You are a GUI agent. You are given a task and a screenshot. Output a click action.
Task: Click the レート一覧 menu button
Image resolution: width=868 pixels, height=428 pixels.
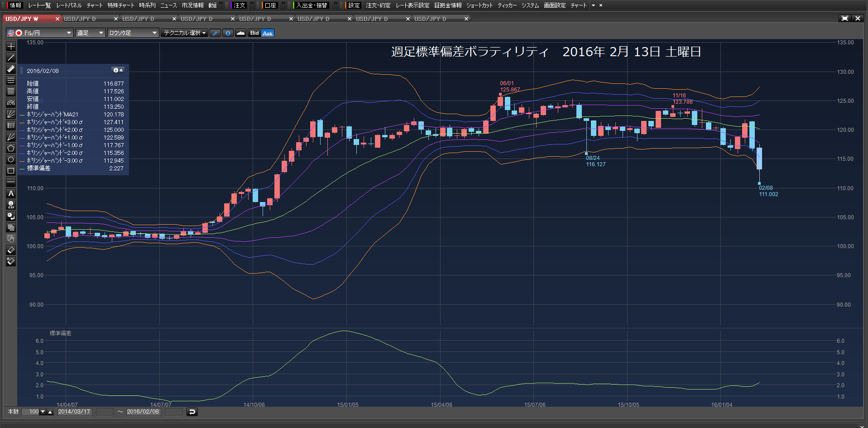tap(39, 5)
